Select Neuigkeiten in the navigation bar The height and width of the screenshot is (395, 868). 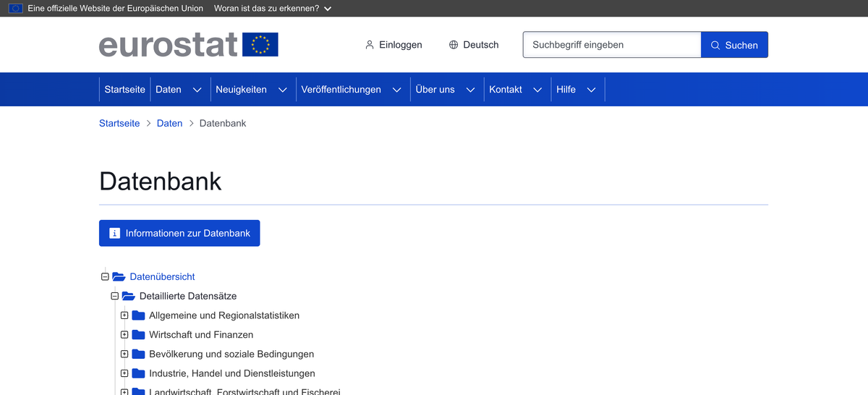coord(241,90)
